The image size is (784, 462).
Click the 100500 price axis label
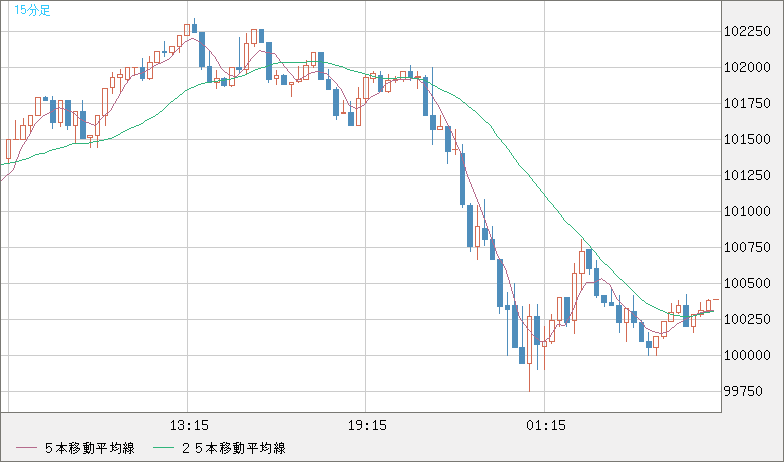[747, 284]
